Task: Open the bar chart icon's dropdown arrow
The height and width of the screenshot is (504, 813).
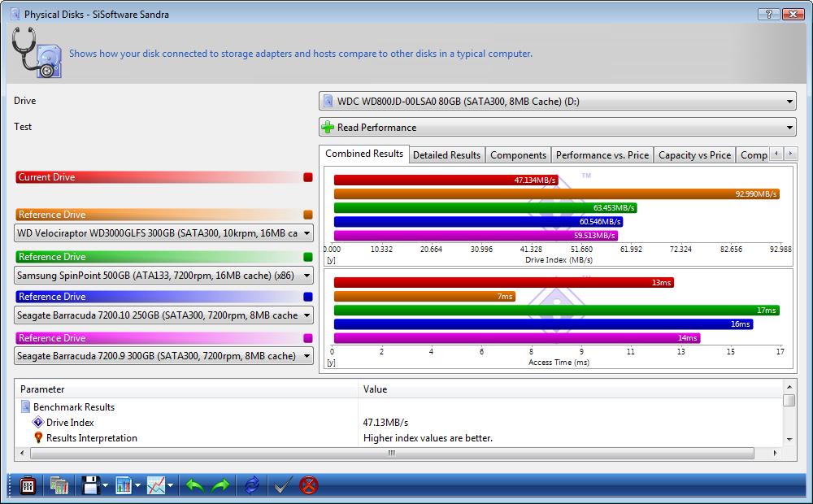Action: [137, 486]
